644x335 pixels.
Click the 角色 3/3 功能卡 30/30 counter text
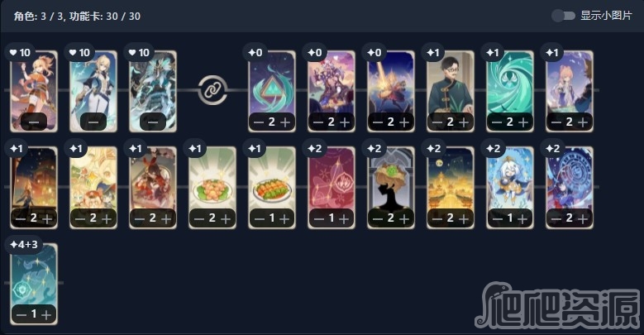(77, 17)
